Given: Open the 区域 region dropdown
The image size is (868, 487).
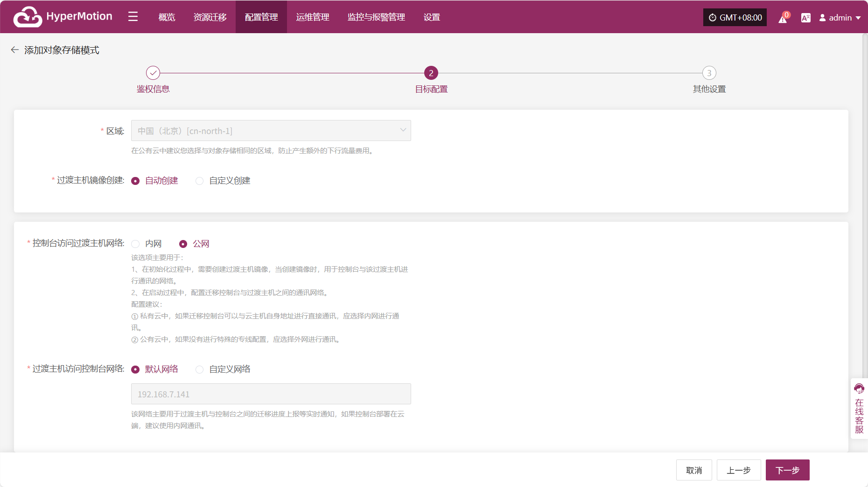Looking at the screenshot, I should point(271,131).
